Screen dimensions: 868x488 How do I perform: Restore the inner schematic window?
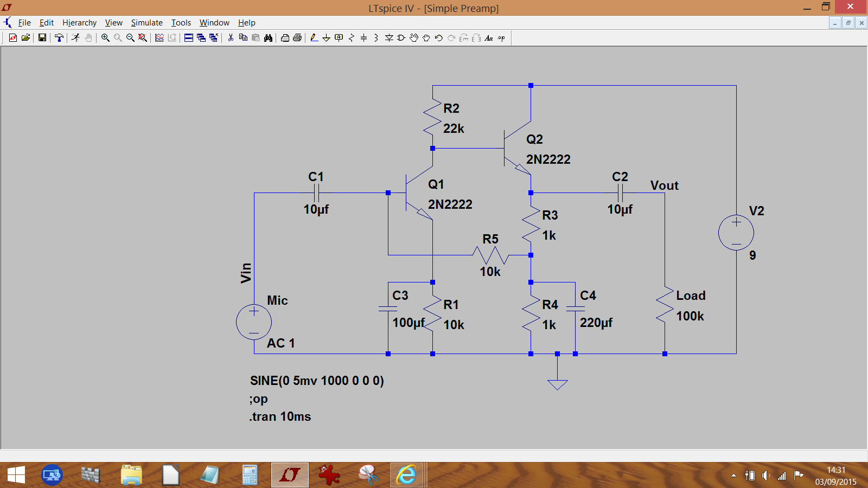tap(848, 23)
